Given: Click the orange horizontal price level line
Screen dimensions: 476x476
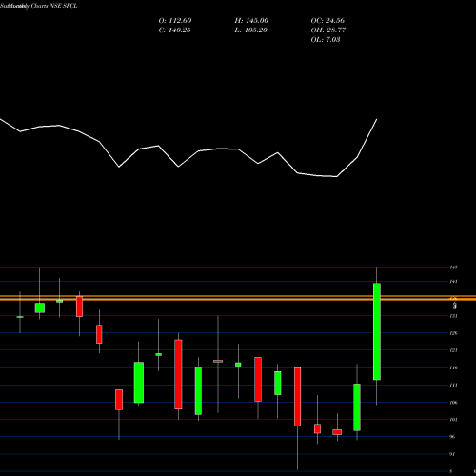Looking at the screenshot, I should click(x=238, y=298).
